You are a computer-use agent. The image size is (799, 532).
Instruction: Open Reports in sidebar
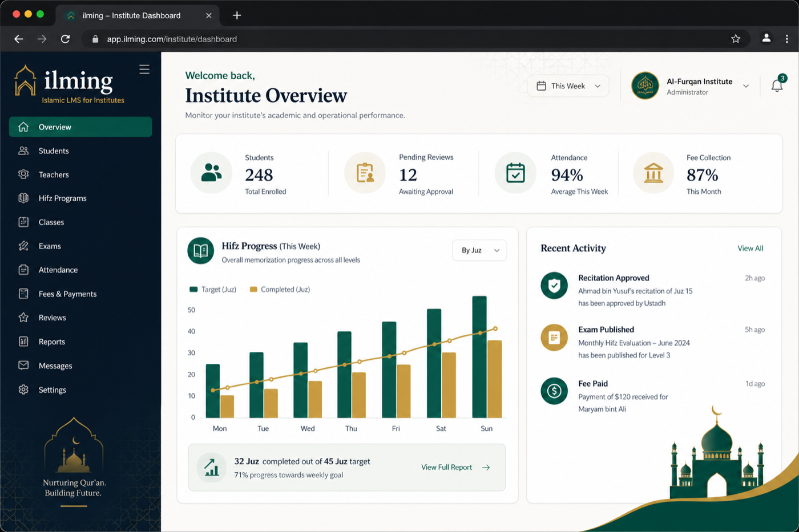coord(80,342)
